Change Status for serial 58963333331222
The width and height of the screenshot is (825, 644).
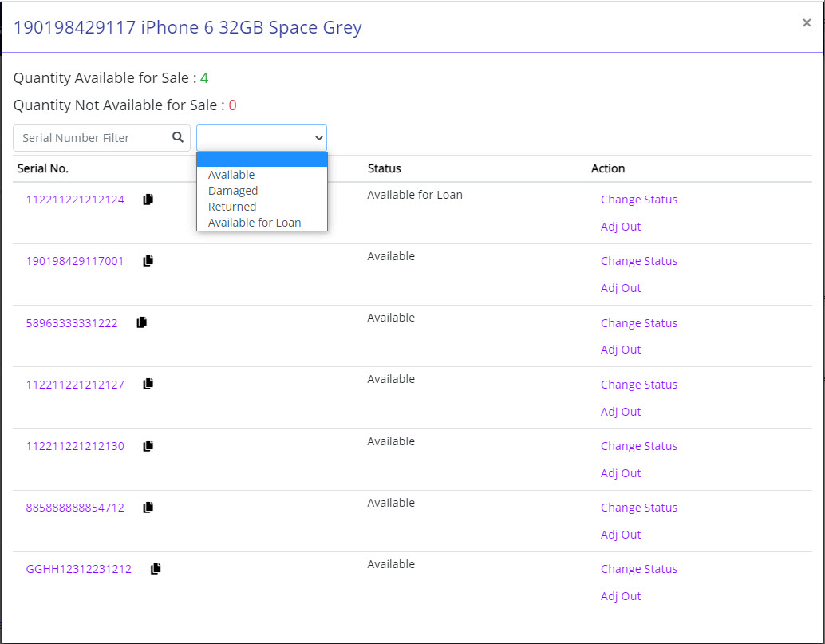639,323
